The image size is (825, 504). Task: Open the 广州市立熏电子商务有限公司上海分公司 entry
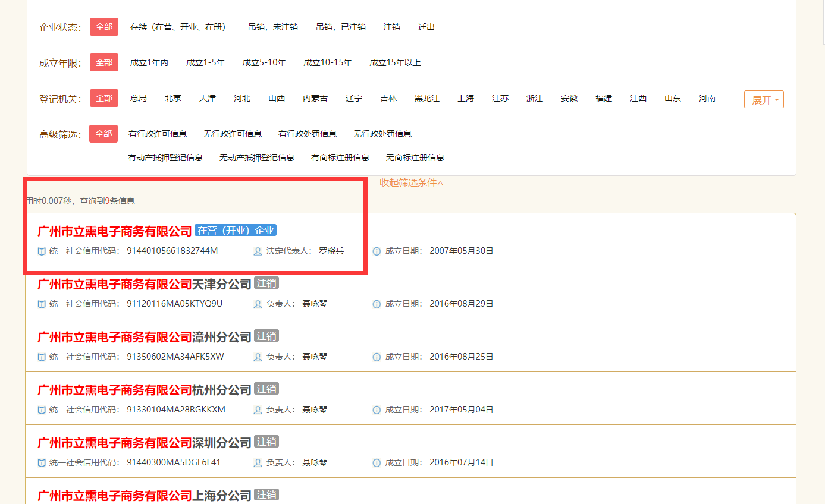tap(143, 494)
